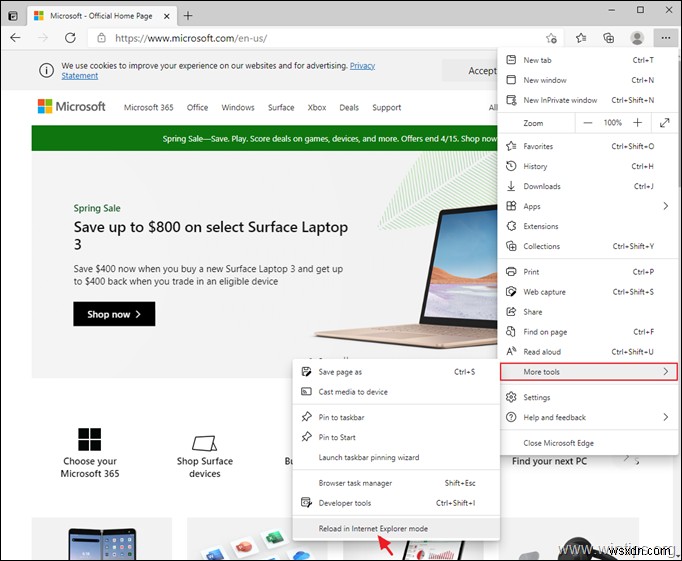Click the Shop now button
682x561 pixels.
[114, 314]
